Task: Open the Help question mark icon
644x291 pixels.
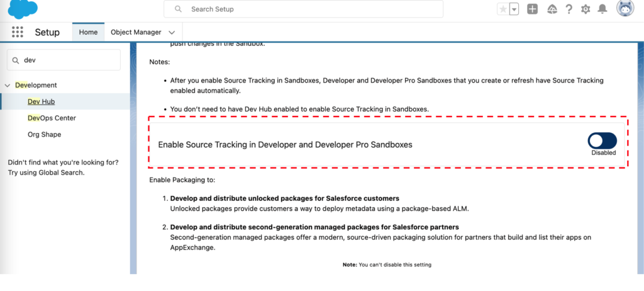Action: 569,9
